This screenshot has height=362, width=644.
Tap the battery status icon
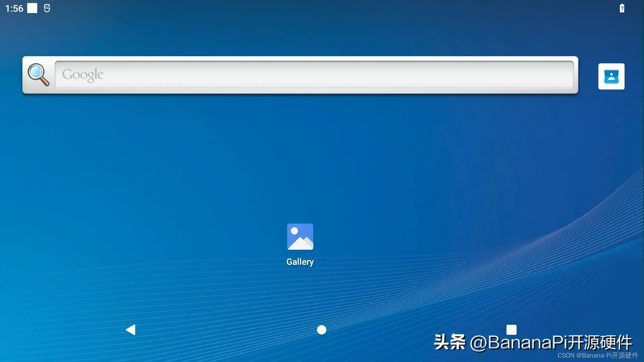pyautogui.click(x=622, y=8)
